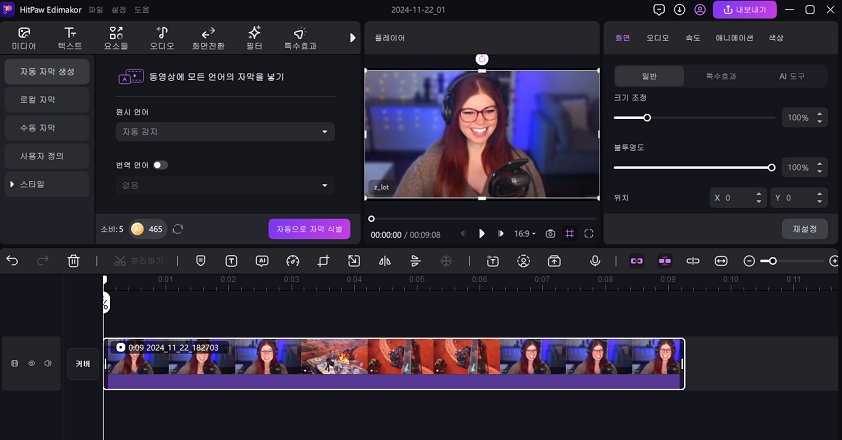Image resolution: width=842 pixels, height=440 pixels.
Task: Mute the video track audio
Action: (x=47, y=364)
